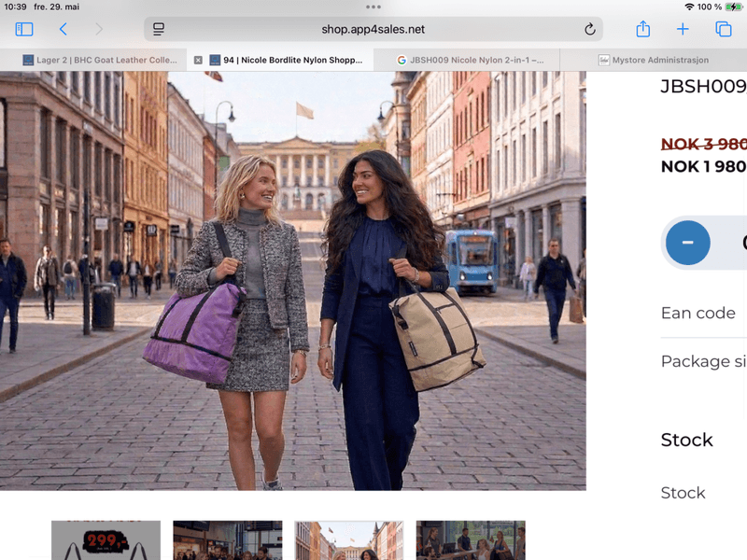Open the Share sheet icon
The height and width of the screenshot is (560, 747).
pos(643,29)
